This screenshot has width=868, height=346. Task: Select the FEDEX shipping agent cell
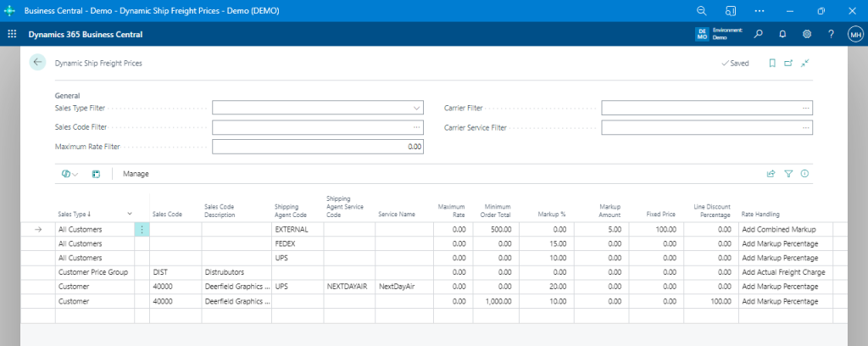click(298, 243)
